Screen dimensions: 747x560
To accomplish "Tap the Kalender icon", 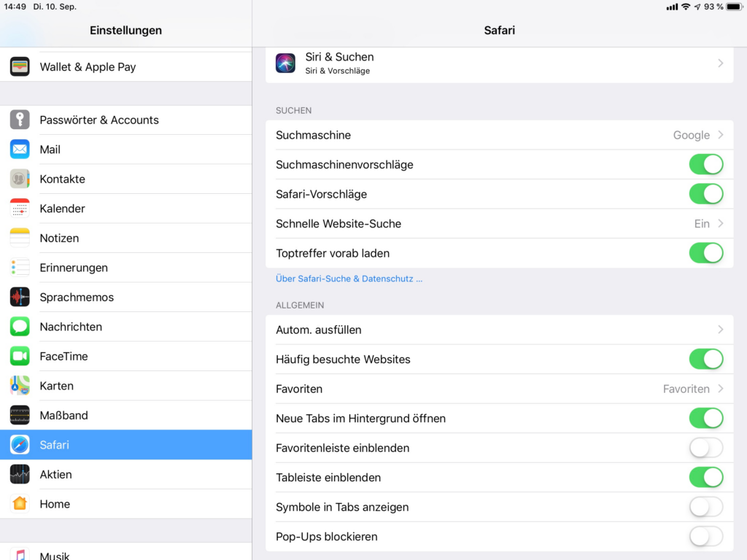I will click(x=20, y=209).
